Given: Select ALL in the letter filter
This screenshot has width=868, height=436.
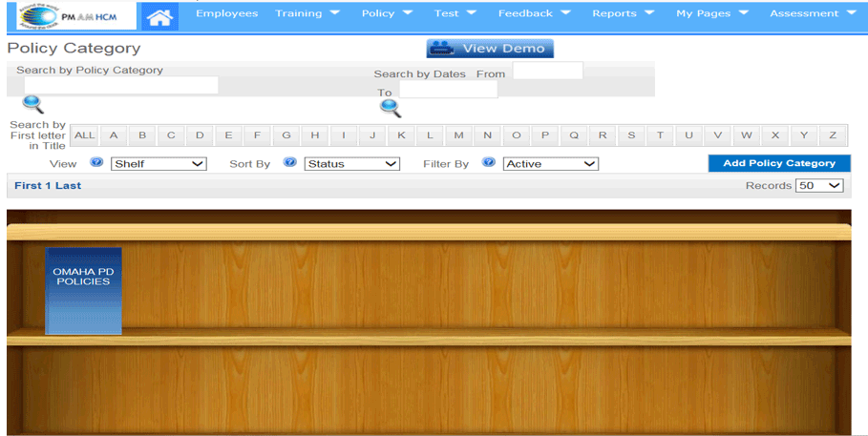Looking at the screenshot, I should [x=84, y=135].
